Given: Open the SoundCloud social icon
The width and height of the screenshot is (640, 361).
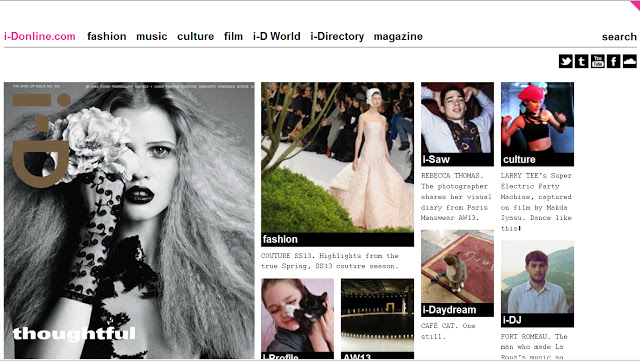Looking at the screenshot, I should [629, 61].
